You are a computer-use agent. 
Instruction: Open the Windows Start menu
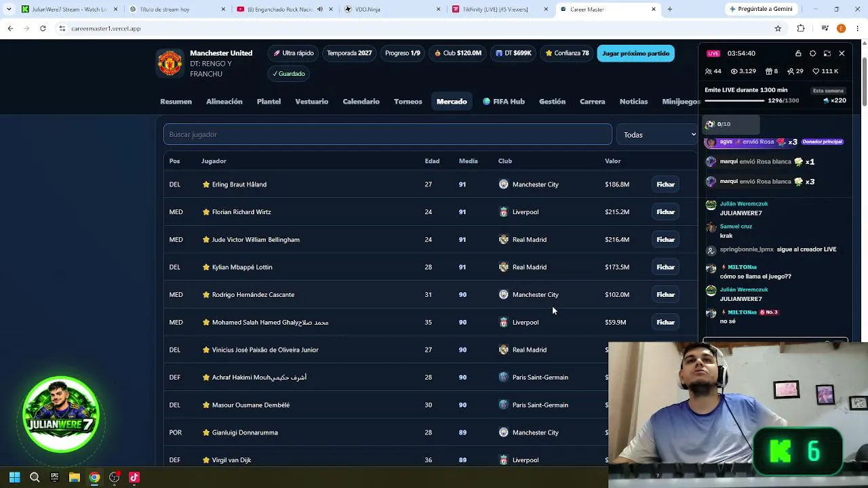tap(15, 477)
